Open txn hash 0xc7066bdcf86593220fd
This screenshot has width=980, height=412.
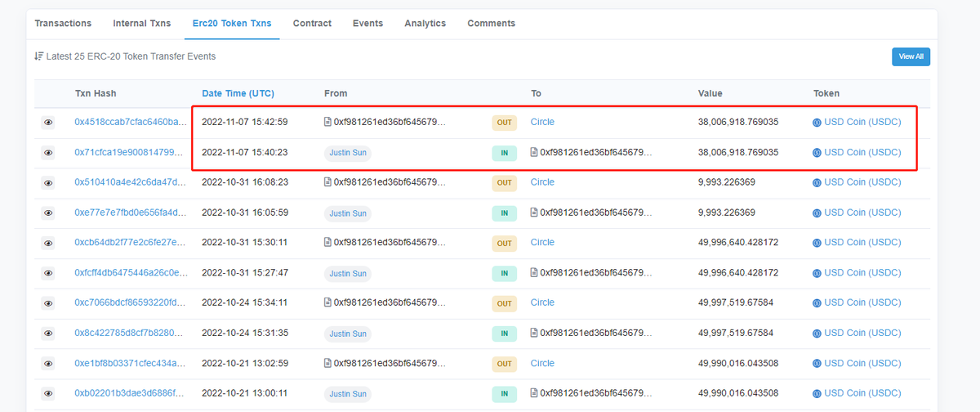131,302
